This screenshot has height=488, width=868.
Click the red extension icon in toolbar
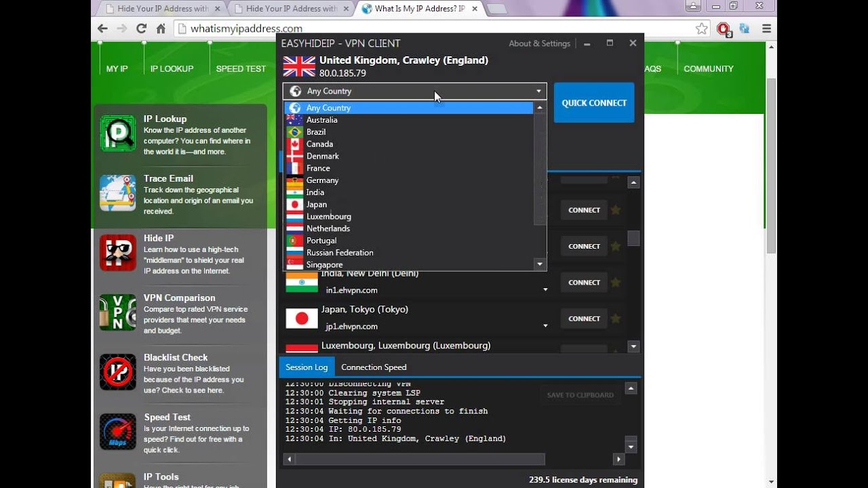click(724, 28)
